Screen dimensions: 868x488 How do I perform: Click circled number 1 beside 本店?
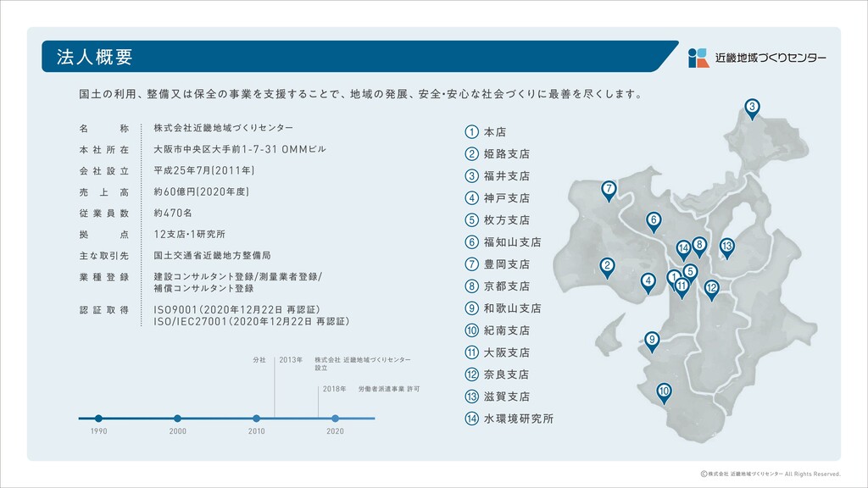tap(471, 131)
